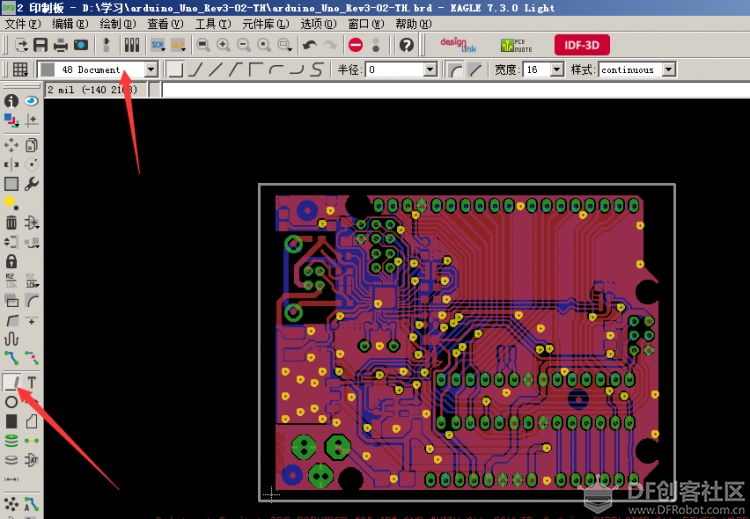Select the Mirror tool
The image size is (750, 519).
click(x=11, y=165)
